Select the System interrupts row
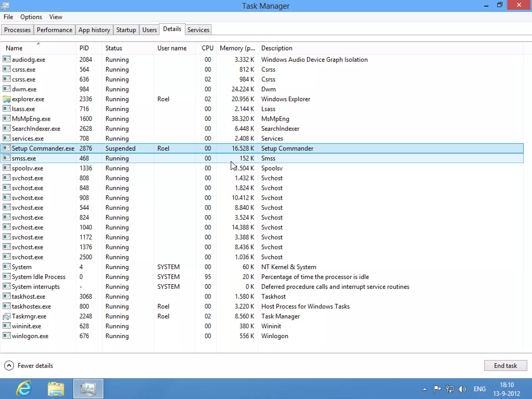 [262, 287]
